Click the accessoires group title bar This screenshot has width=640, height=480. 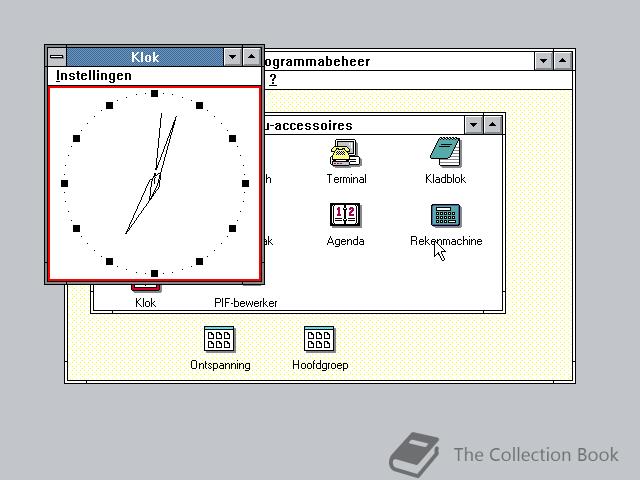364,125
